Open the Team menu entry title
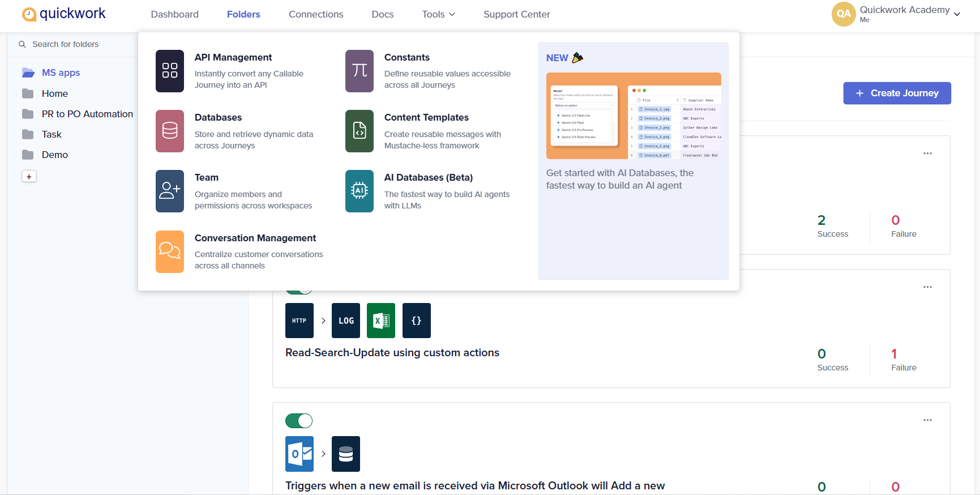This screenshot has height=495, width=980. coord(207,177)
